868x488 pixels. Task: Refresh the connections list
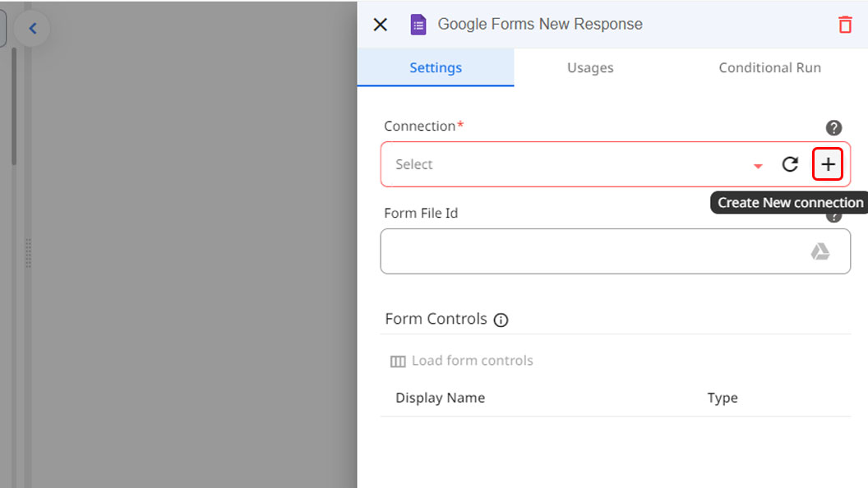pos(790,164)
